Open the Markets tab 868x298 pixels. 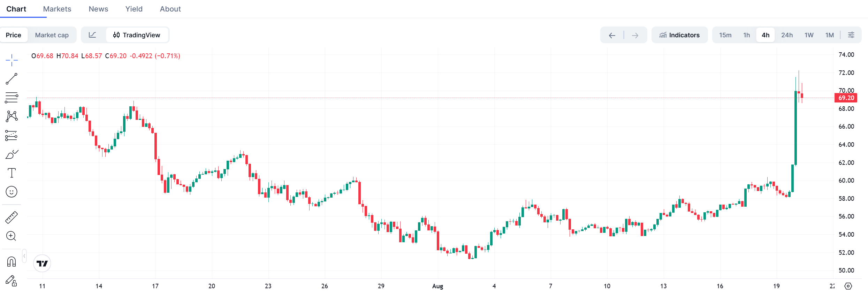click(57, 9)
